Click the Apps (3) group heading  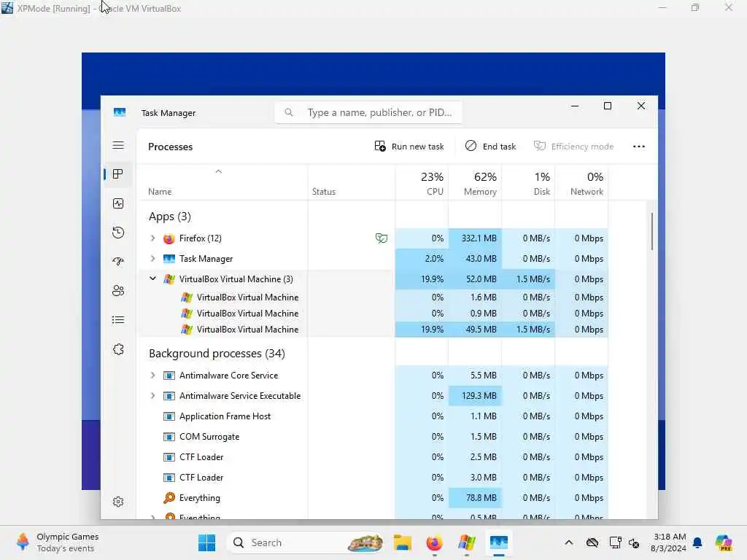point(169,217)
